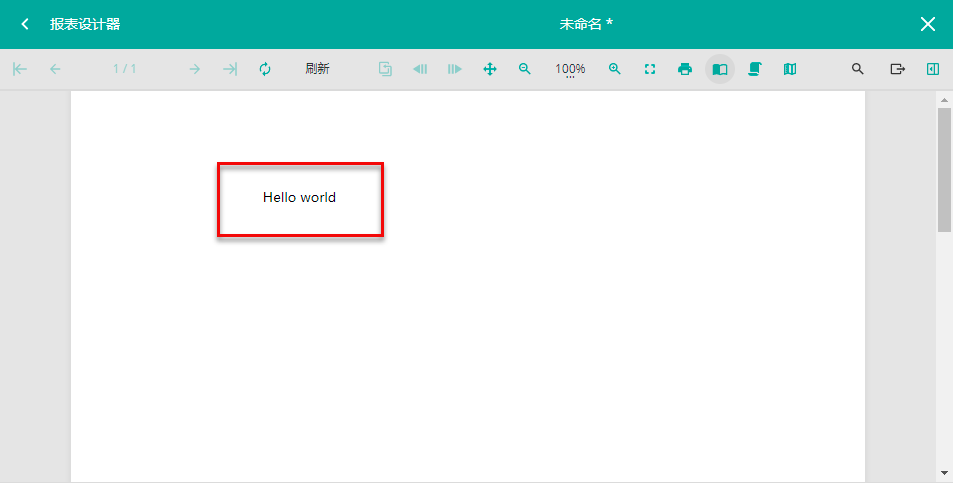
Task: Zoom out the report preview
Action: tap(525, 69)
